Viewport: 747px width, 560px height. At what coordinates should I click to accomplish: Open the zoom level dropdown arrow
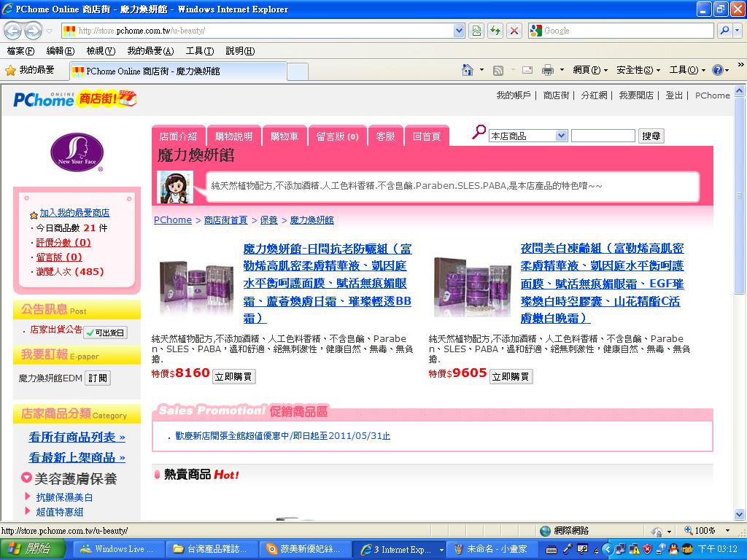[x=727, y=531]
